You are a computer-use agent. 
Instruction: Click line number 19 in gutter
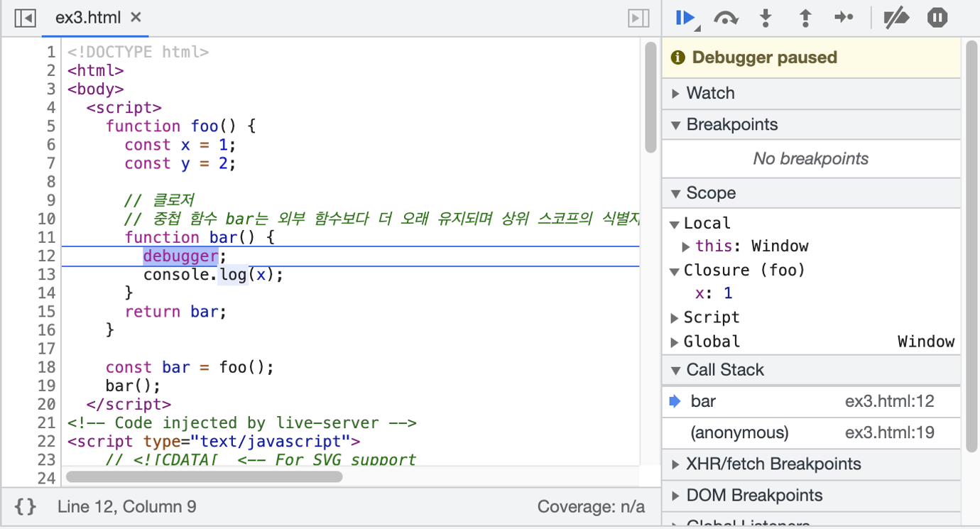(x=46, y=386)
